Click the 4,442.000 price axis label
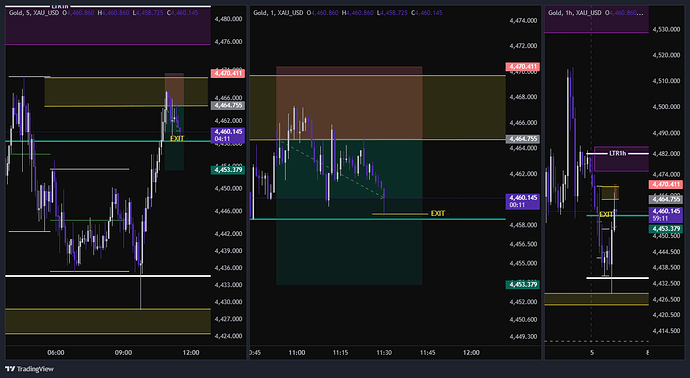Image resolution: width=690 pixels, height=378 pixels. pos(228,234)
